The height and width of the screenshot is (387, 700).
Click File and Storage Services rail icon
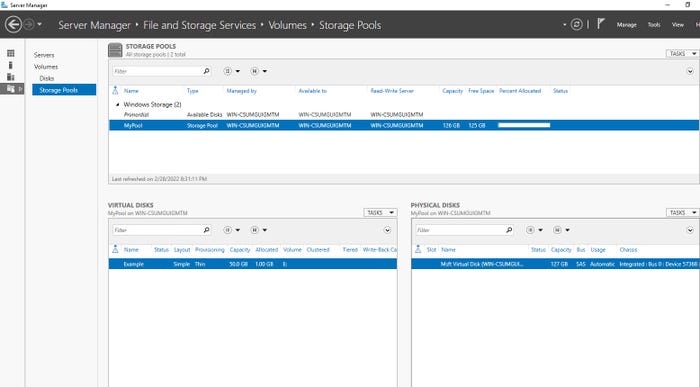pos(11,89)
